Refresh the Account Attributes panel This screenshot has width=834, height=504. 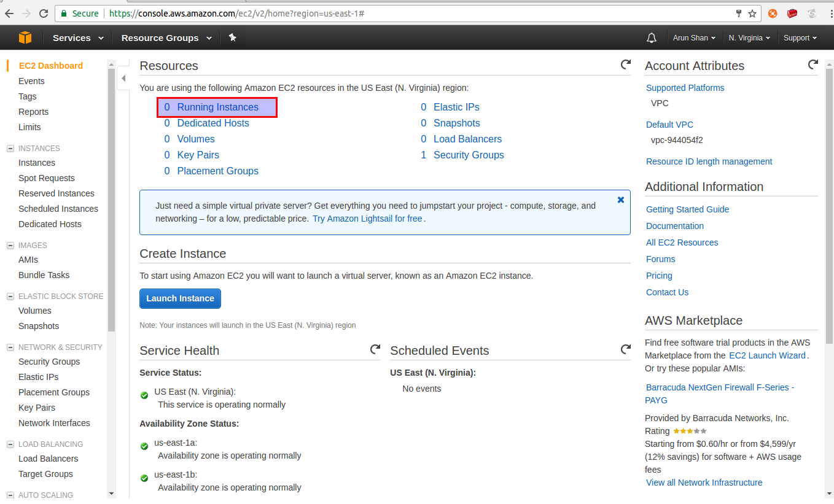813,64
